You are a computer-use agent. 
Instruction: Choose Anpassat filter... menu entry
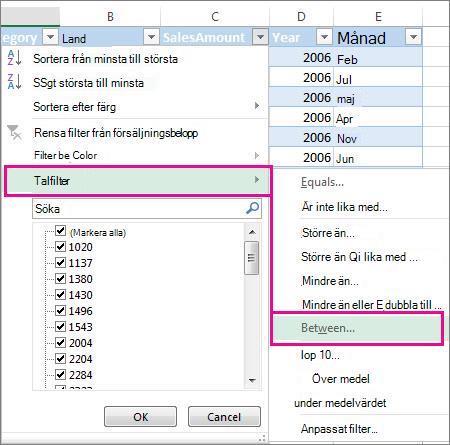pyautogui.click(x=339, y=429)
